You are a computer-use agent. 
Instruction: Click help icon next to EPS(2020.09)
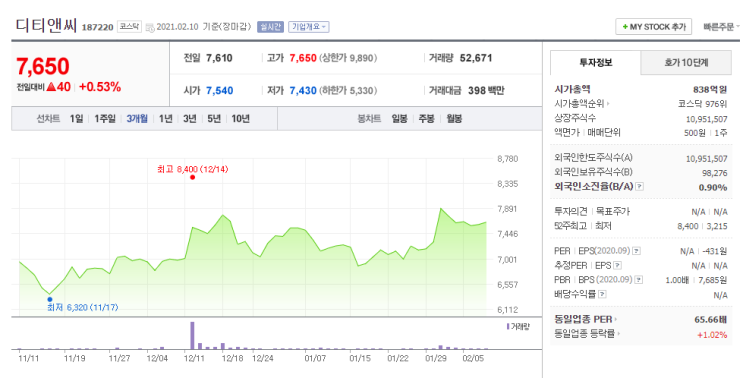pyautogui.click(x=636, y=251)
